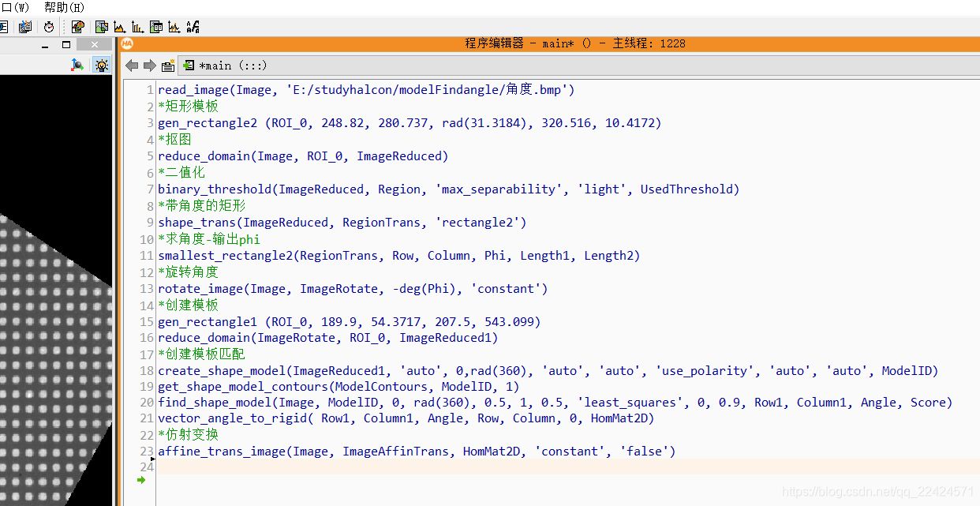The width and height of the screenshot is (980, 506).
Task: Click the affine_trans_image code line
Action: [417, 452]
